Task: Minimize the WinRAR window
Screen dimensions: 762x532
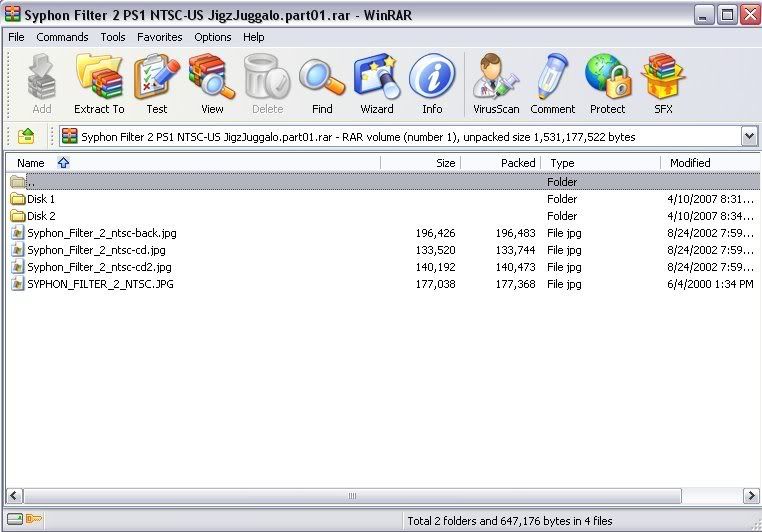Action: coord(703,15)
